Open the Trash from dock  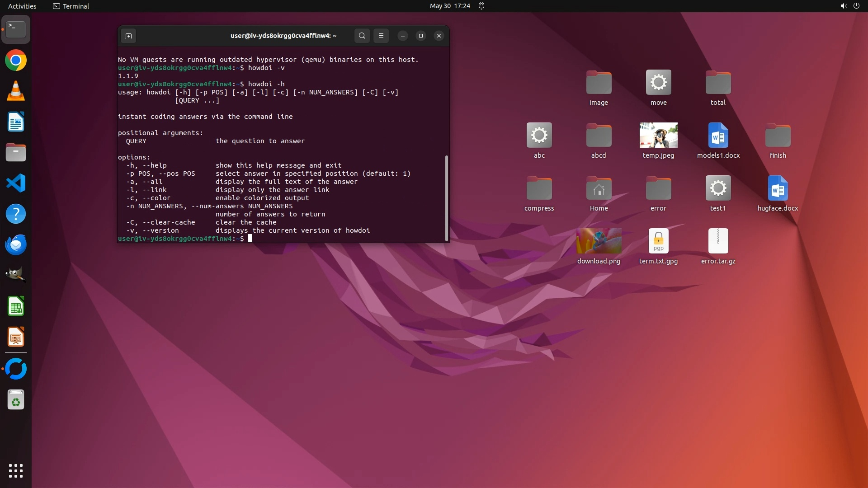(16, 400)
